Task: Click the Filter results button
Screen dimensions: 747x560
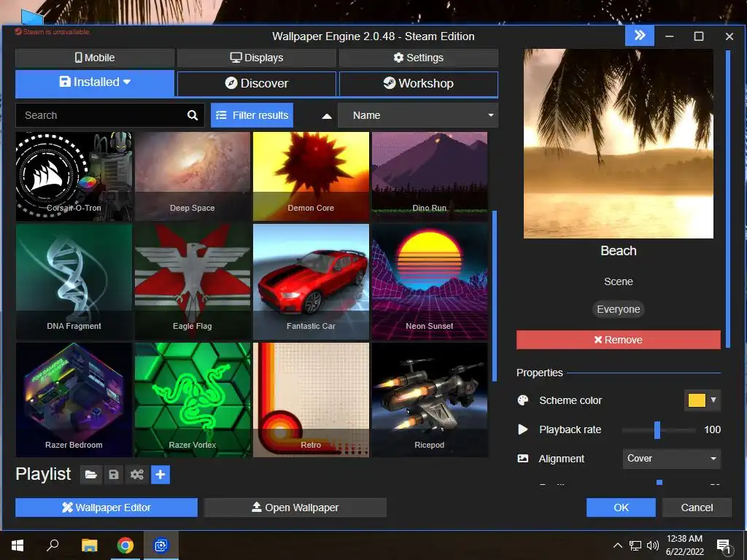Action: tap(252, 115)
